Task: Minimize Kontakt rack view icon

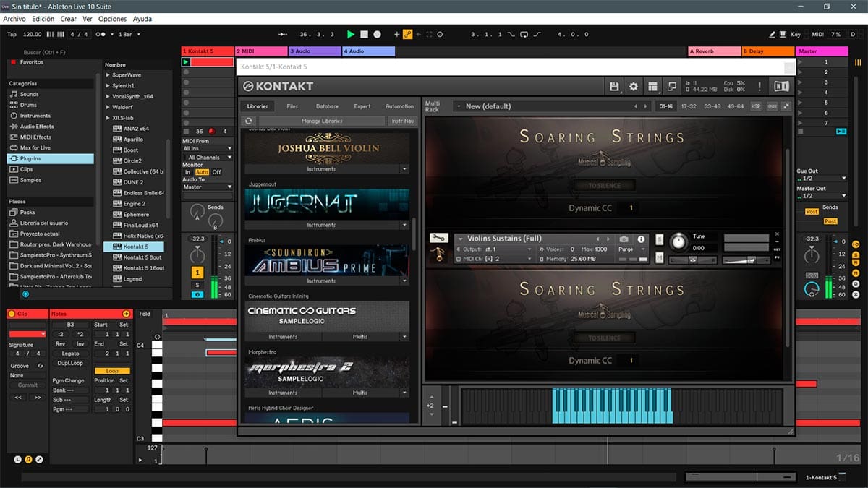Action: (x=671, y=86)
